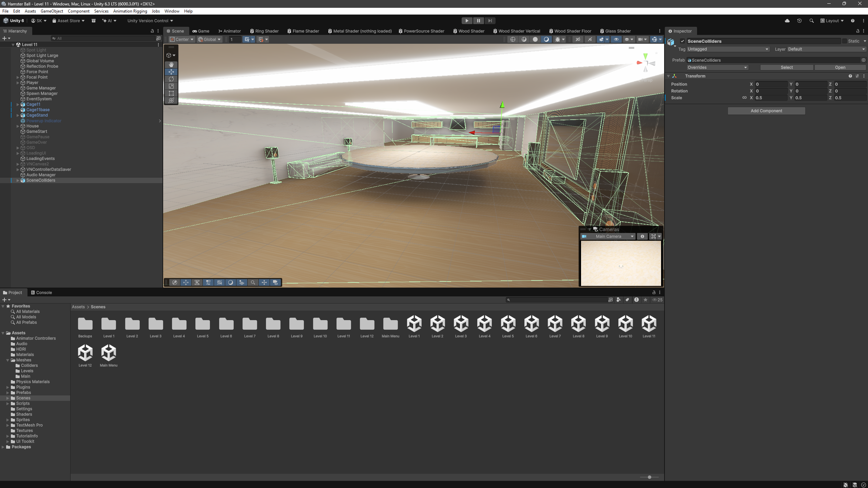Select the Scale tool in scene toolbar

[171, 86]
